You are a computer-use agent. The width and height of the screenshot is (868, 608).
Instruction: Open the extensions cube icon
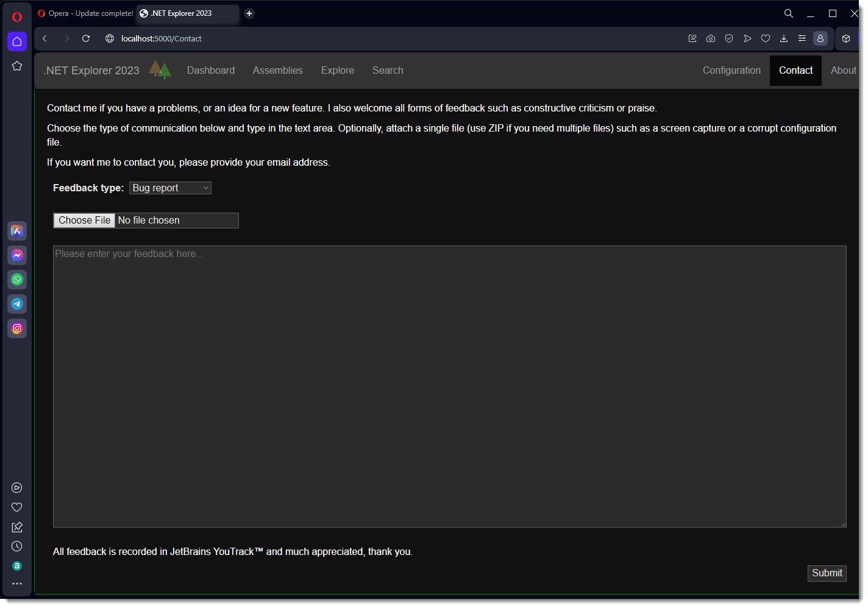coord(846,38)
